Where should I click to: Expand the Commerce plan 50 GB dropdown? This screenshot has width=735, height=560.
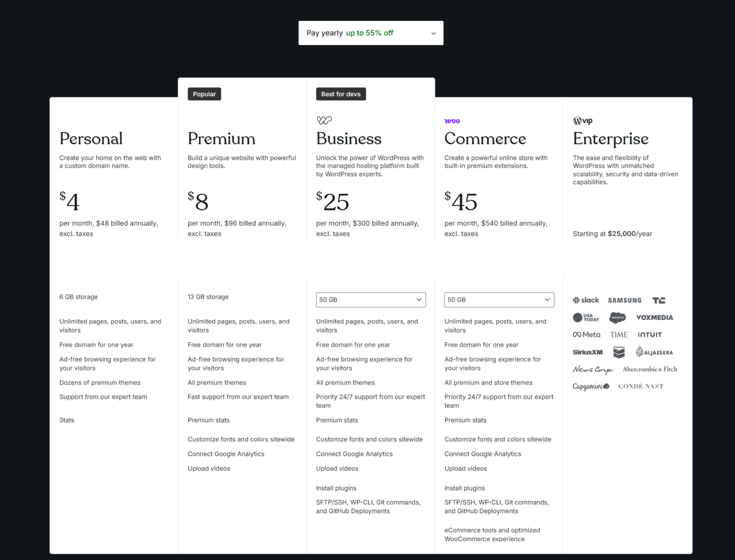pyautogui.click(x=499, y=300)
